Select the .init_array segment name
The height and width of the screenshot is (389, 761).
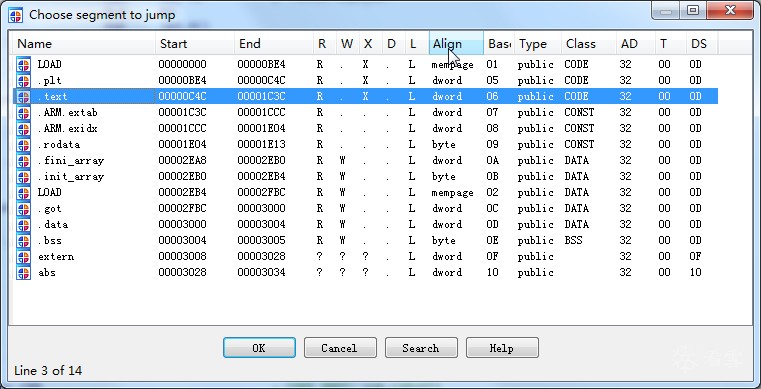coord(71,177)
